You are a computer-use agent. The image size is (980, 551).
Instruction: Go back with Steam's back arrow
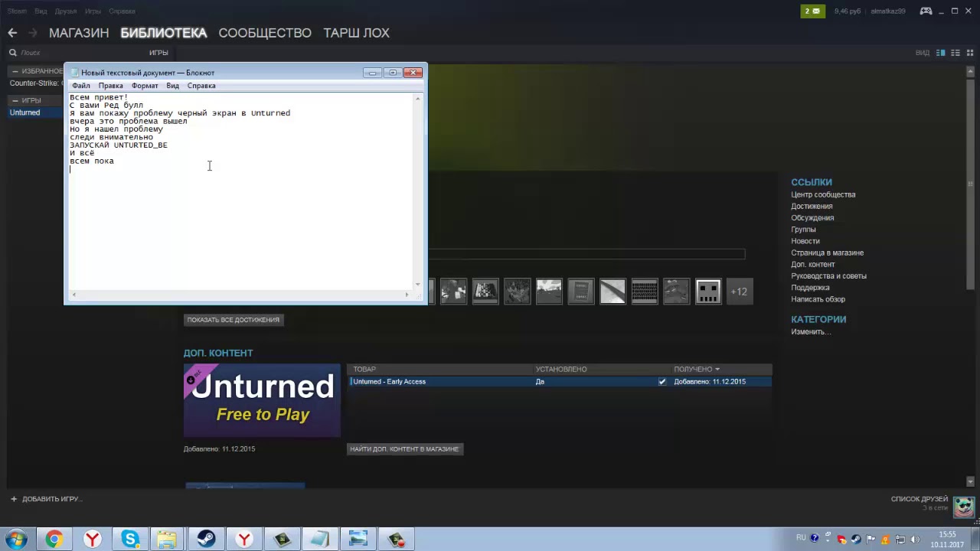[x=12, y=33]
